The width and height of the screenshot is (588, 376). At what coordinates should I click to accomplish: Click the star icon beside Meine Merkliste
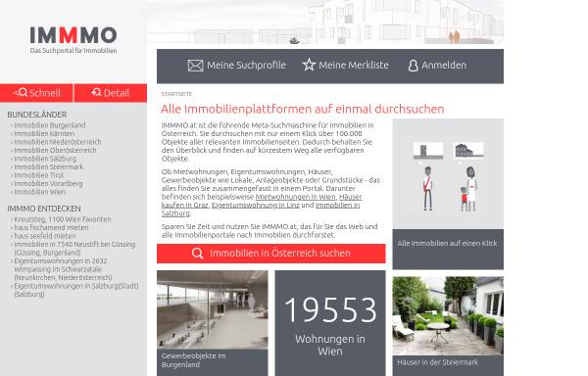[309, 65]
